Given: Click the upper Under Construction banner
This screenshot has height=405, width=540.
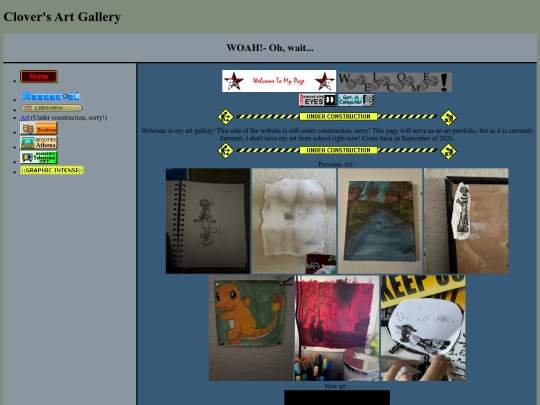Looking at the screenshot, I should [x=337, y=117].
